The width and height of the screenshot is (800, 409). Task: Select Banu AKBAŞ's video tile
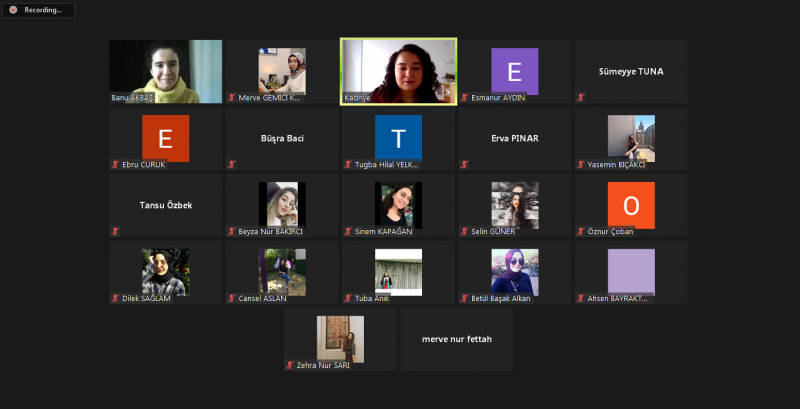(165, 71)
